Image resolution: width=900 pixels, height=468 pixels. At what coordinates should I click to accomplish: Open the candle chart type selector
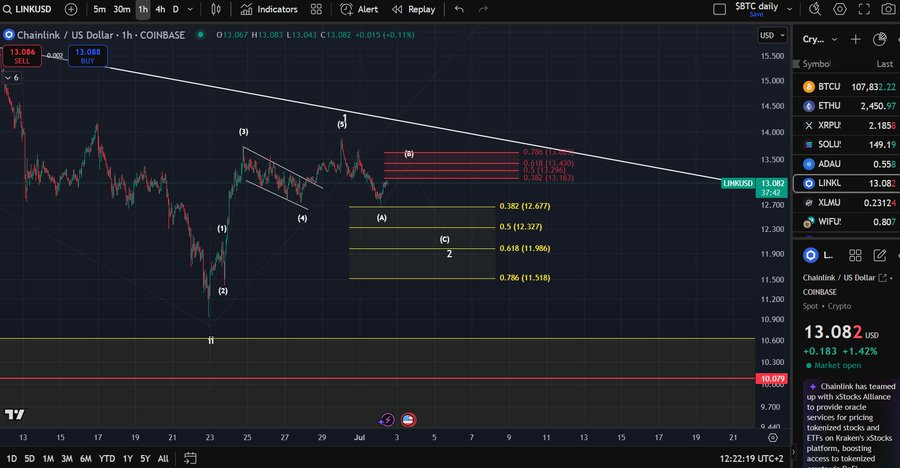click(x=216, y=9)
